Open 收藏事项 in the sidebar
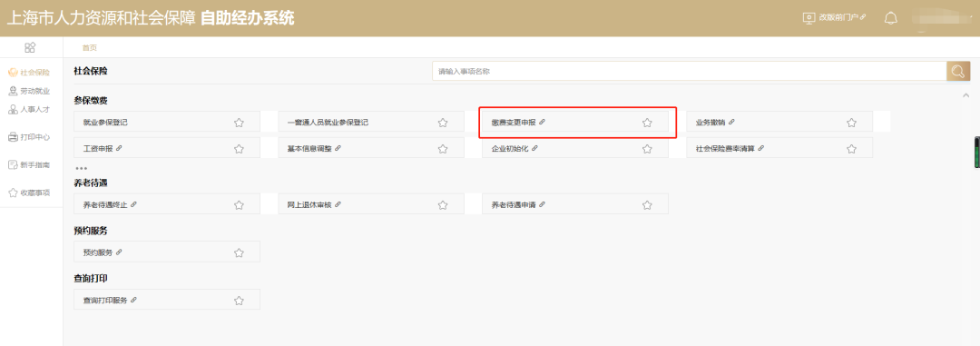The image size is (980, 346). (x=29, y=193)
